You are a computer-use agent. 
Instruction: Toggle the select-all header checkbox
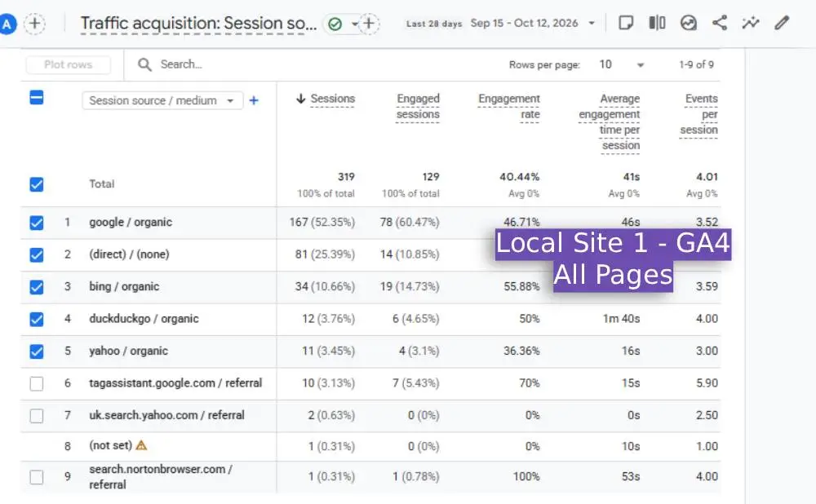tap(37, 97)
